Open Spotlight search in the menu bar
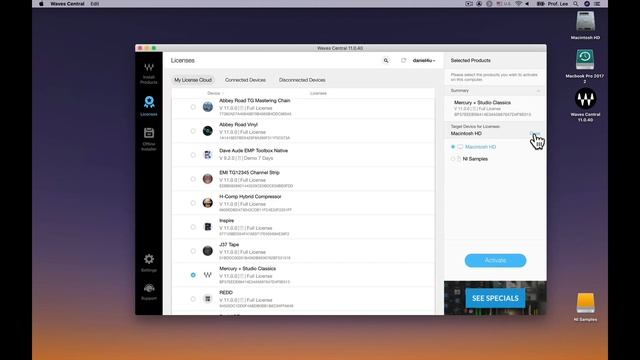 click(x=576, y=4)
